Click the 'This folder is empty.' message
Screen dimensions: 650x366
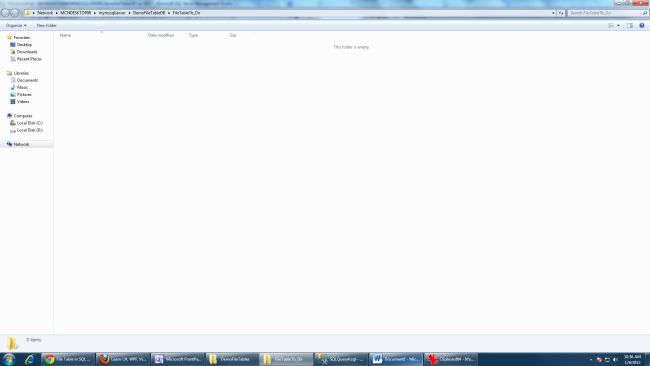pyautogui.click(x=351, y=47)
